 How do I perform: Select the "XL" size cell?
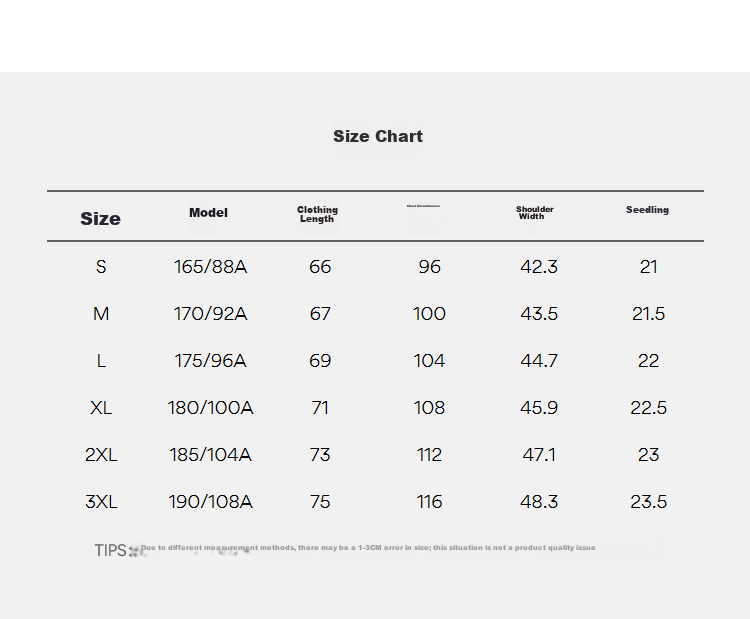[101, 408]
